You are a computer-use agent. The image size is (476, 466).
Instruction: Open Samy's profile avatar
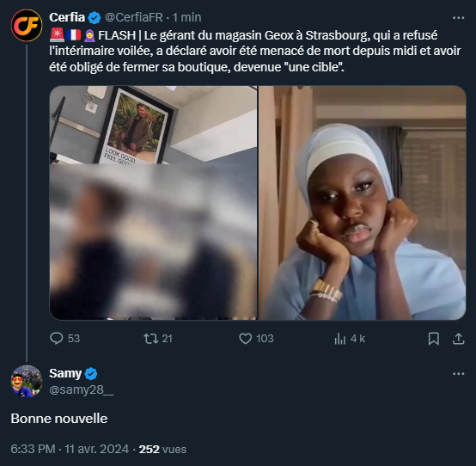point(27,381)
